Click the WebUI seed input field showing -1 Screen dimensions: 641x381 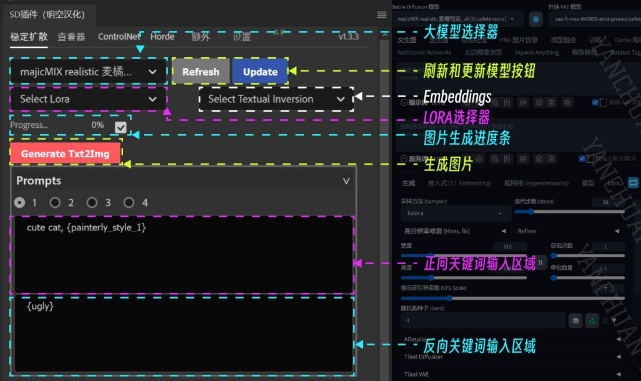point(483,320)
